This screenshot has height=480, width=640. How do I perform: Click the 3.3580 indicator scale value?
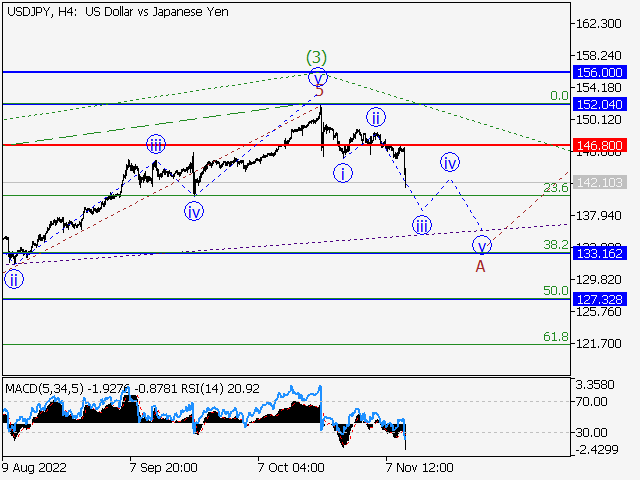595,385
